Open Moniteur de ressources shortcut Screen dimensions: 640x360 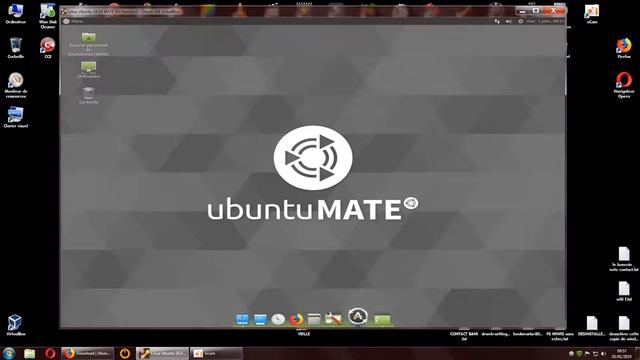tap(16, 85)
